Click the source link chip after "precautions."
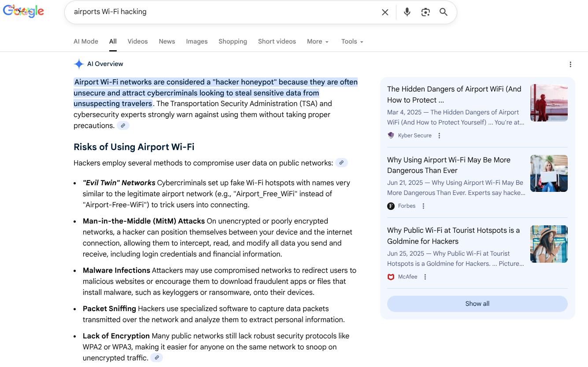The height and width of the screenshot is (367, 588). [123, 126]
